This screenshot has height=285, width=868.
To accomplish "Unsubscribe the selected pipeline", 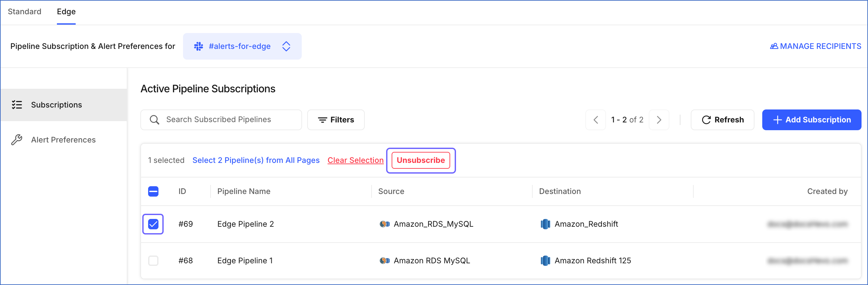I will (420, 161).
